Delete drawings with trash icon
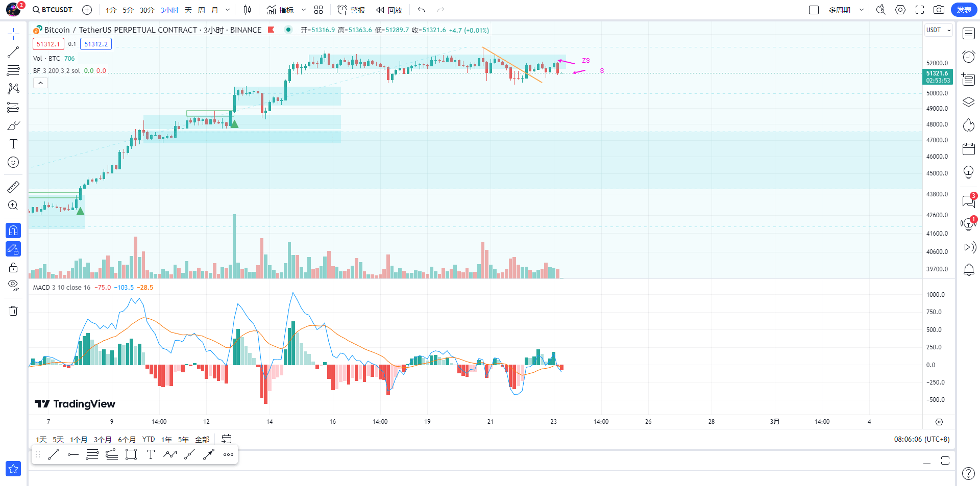 (13, 311)
